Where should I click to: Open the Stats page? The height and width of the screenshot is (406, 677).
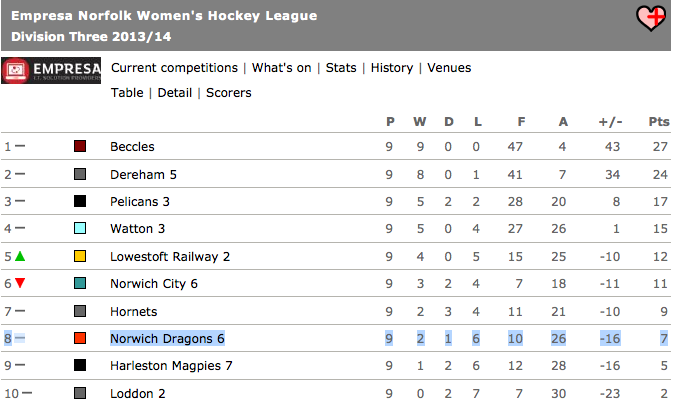tap(341, 68)
